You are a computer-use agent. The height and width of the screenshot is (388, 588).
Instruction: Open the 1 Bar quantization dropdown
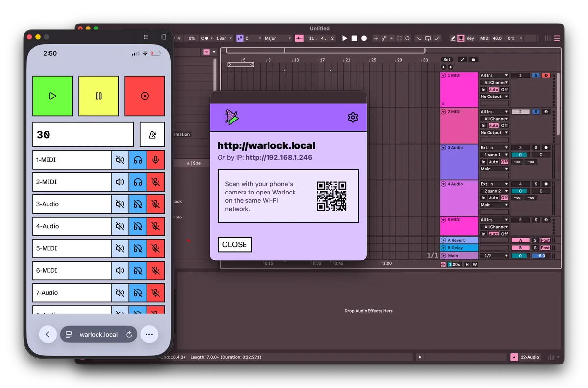(x=224, y=38)
